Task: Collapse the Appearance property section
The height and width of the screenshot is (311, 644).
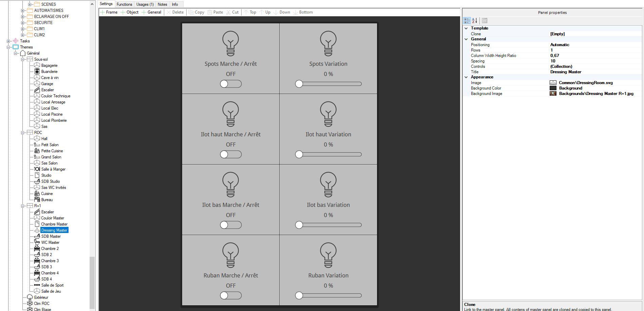Action: pos(466,77)
